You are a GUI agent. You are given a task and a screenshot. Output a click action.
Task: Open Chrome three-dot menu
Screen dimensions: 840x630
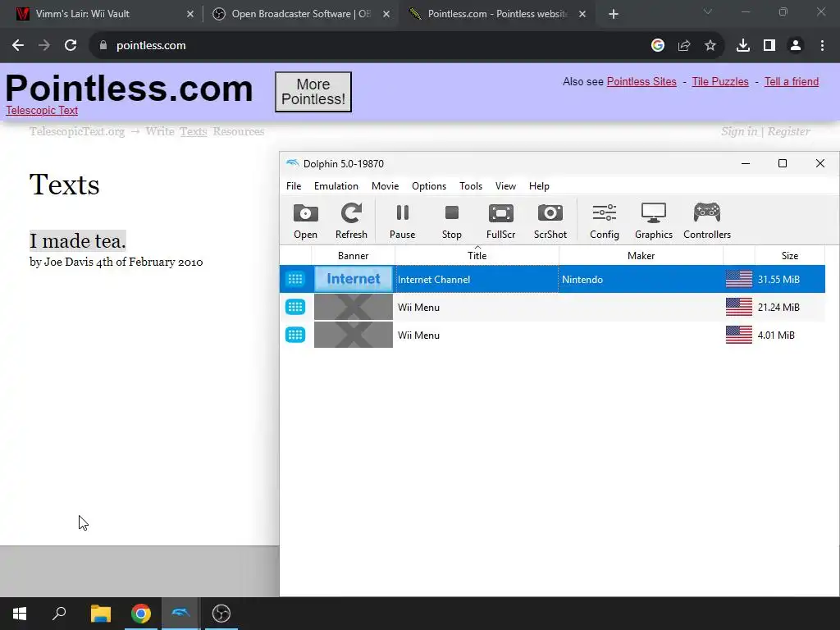(822, 46)
